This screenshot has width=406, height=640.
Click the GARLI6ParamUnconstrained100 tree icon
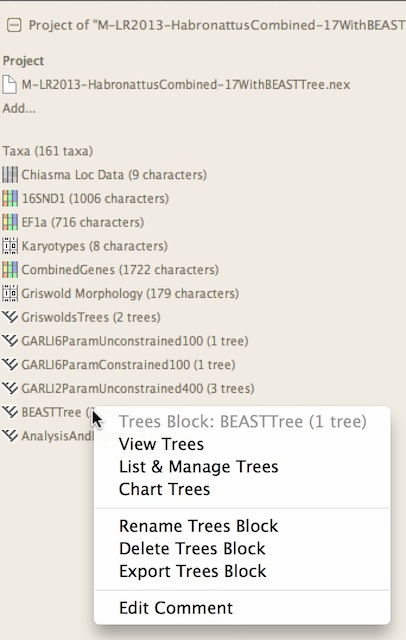[x=10, y=340]
